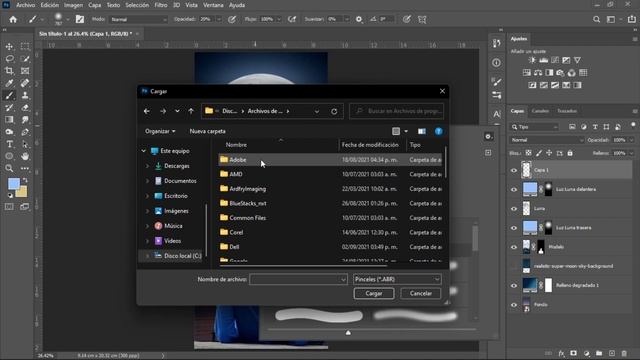640x360 pixels.
Task: Switch to the Canales tab
Action: [540, 111]
